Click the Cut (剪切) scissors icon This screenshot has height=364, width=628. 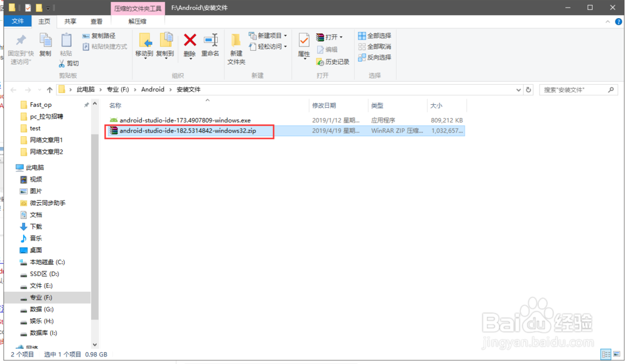point(62,63)
